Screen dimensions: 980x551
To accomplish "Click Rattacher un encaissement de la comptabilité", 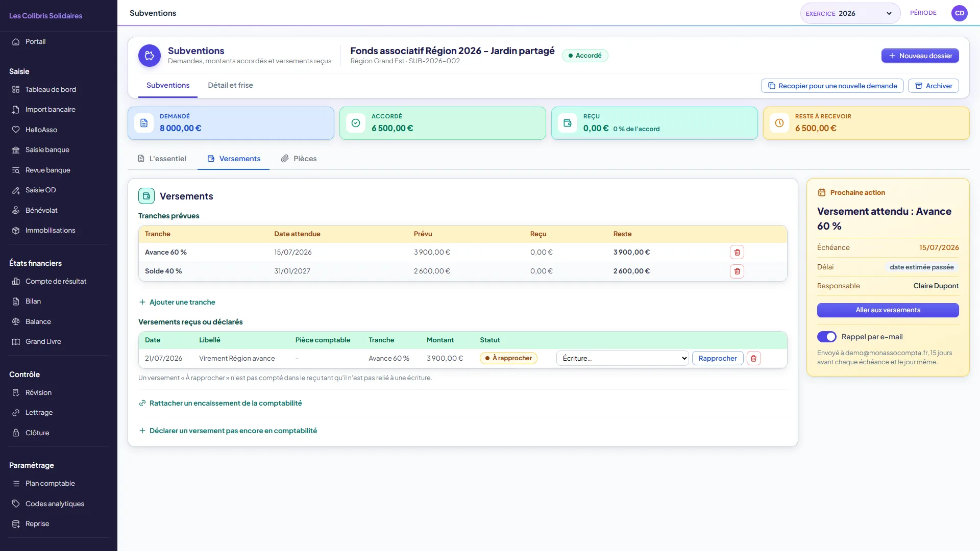I will click(x=220, y=404).
